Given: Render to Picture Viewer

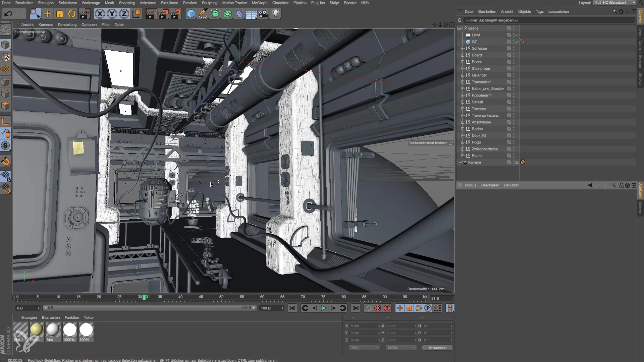Looking at the screenshot, I should click(163, 14).
